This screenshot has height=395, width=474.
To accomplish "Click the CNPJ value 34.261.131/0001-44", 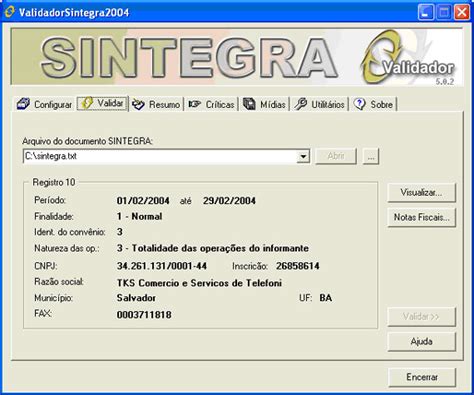I will point(162,266).
